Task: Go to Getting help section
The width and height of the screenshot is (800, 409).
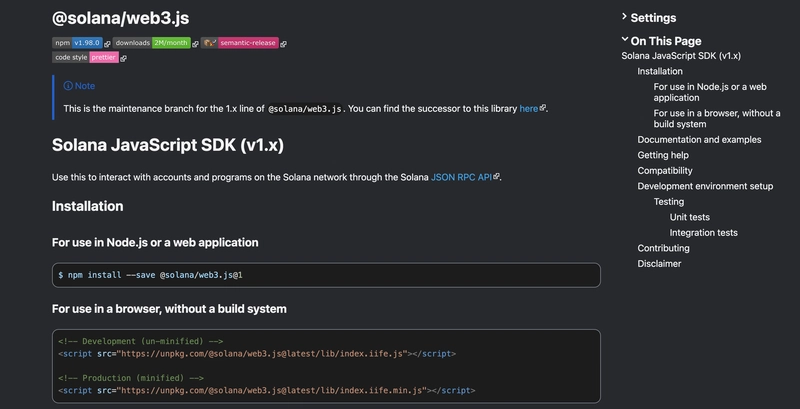Action: pos(663,155)
